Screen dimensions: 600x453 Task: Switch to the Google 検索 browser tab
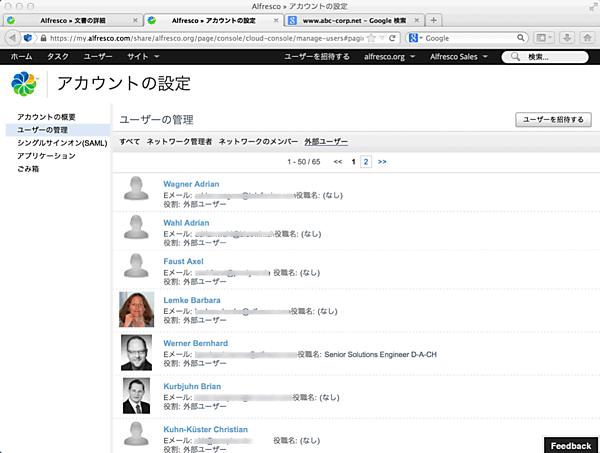click(348, 20)
